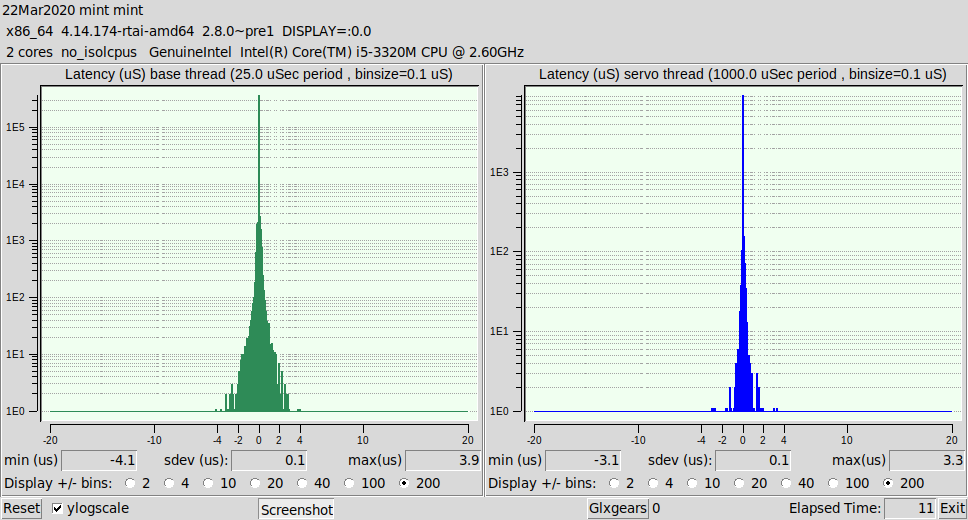The height and width of the screenshot is (520, 968).
Task: Select base thread 40 bins radio
Action: pos(302,484)
